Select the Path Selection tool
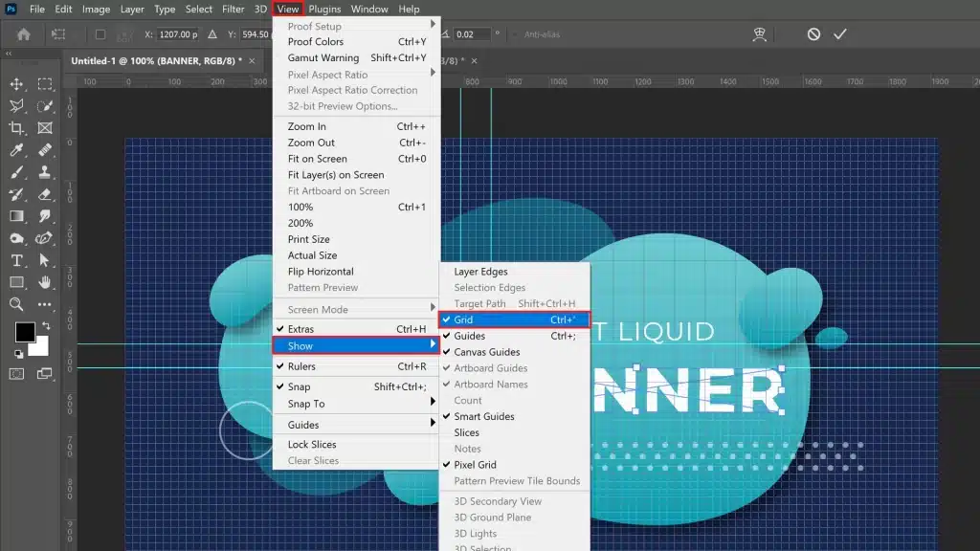This screenshot has width=980, height=551. [44, 260]
